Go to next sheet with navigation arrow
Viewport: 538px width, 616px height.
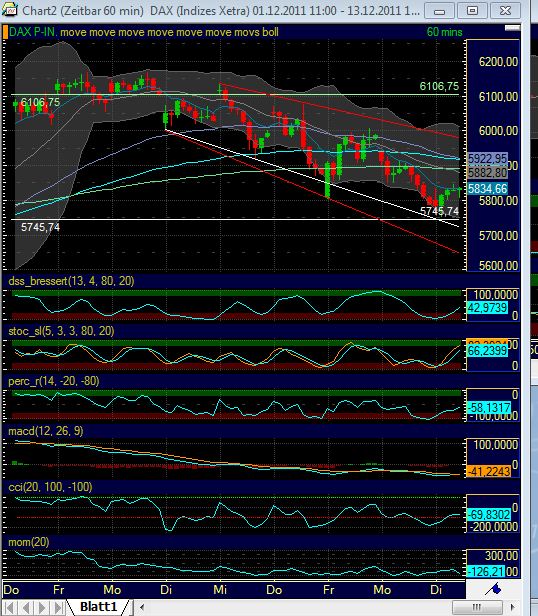[42, 607]
